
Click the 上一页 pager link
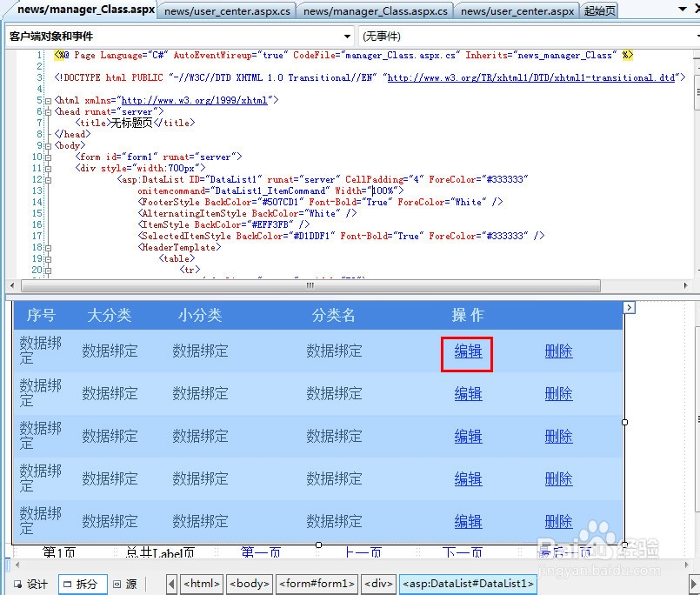[x=363, y=552]
